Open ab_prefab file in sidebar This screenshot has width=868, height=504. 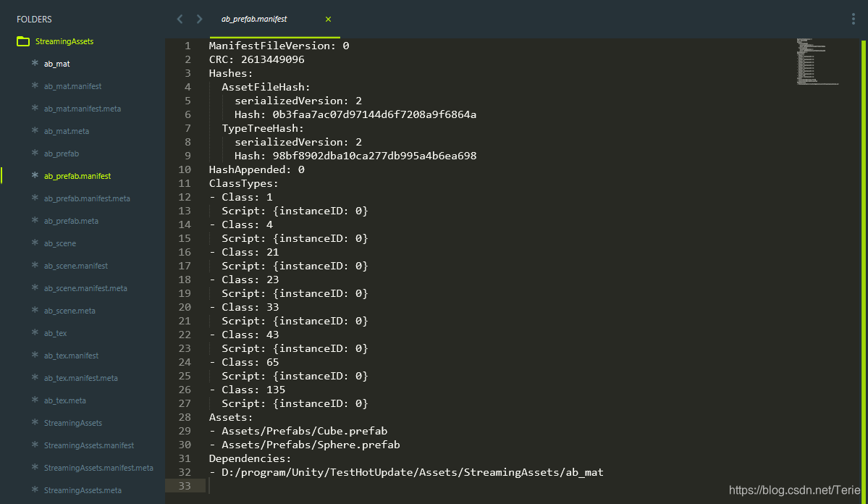click(62, 154)
